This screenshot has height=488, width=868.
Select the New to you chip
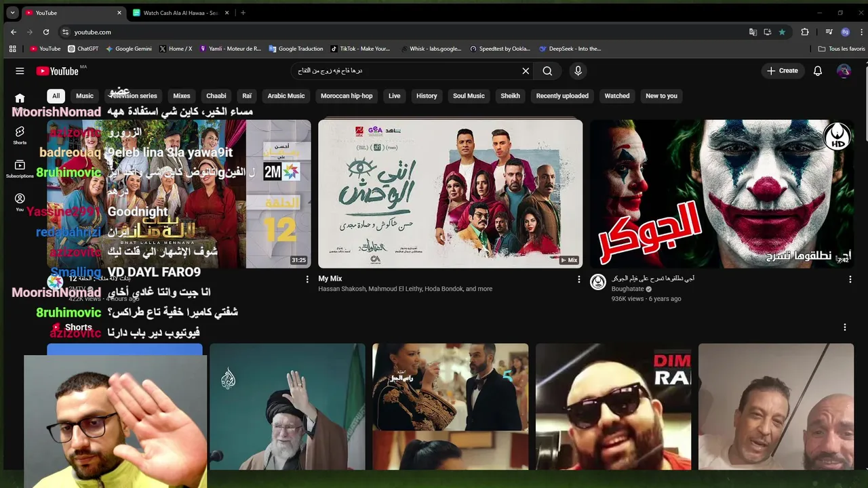661,96
